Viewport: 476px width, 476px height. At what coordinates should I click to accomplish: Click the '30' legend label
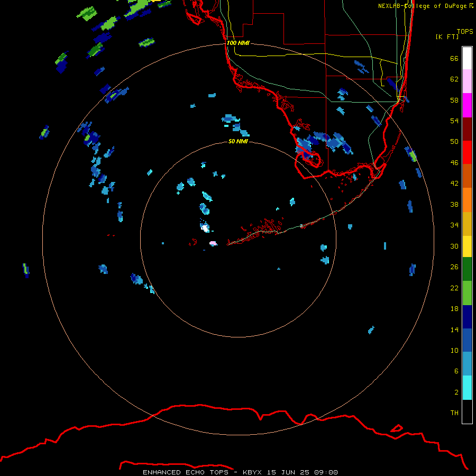[x=454, y=246]
